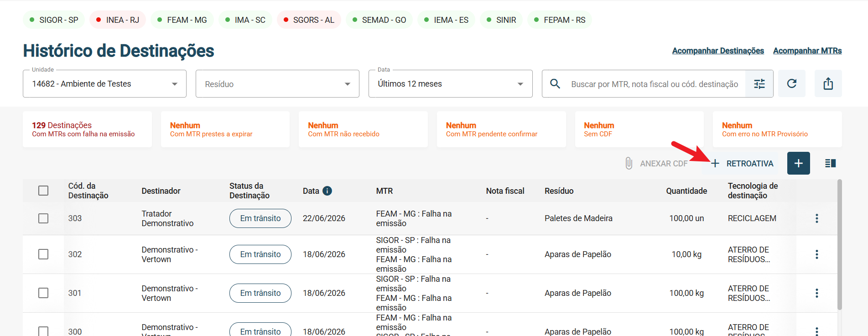Click the paperclip attach CDF icon
The width and height of the screenshot is (868, 336).
pos(629,163)
